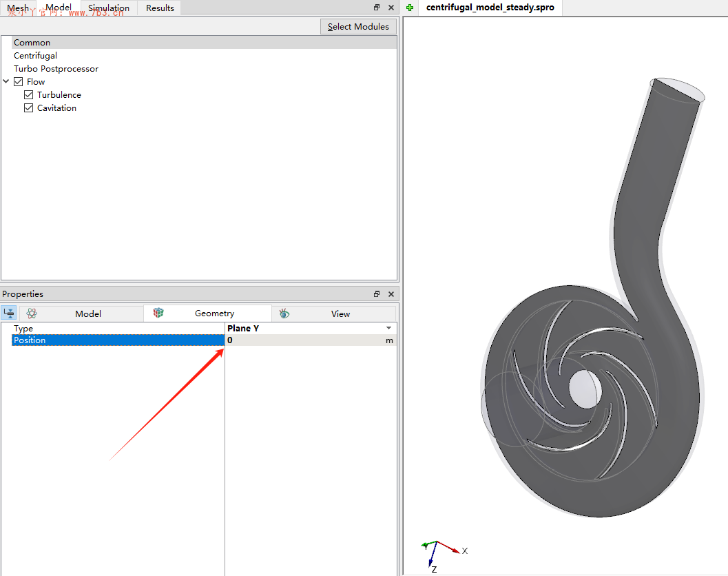The width and height of the screenshot is (728, 576).
Task: Collapse the Flow tree node
Action: [x=6, y=82]
